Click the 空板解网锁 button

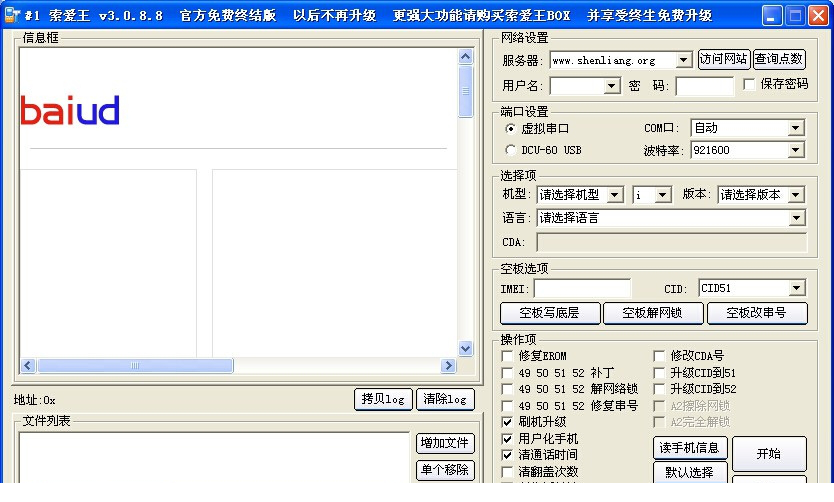coord(653,313)
